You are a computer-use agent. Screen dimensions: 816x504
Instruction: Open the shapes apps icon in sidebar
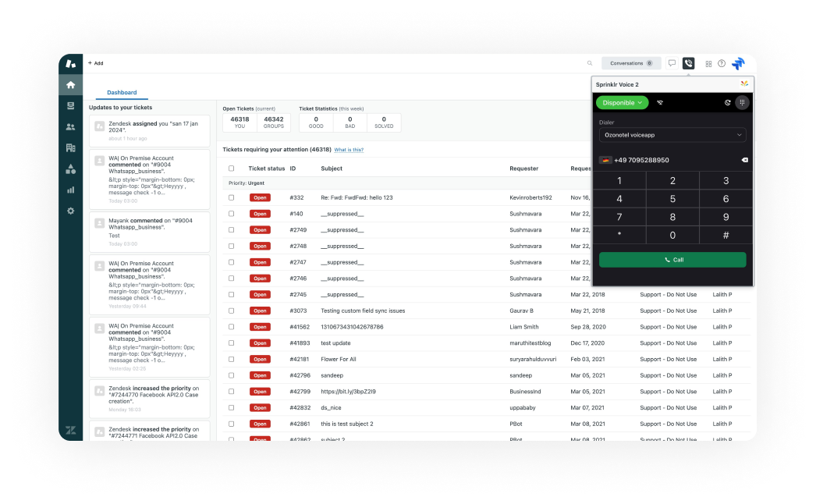[71, 169]
